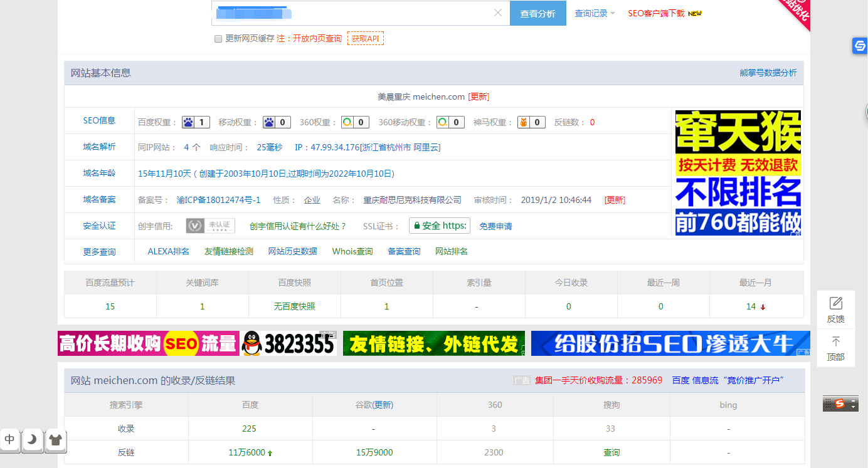The image size is (868, 468).
Task: Tick the 更新网页缓存 checkbox
Action: pos(218,39)
